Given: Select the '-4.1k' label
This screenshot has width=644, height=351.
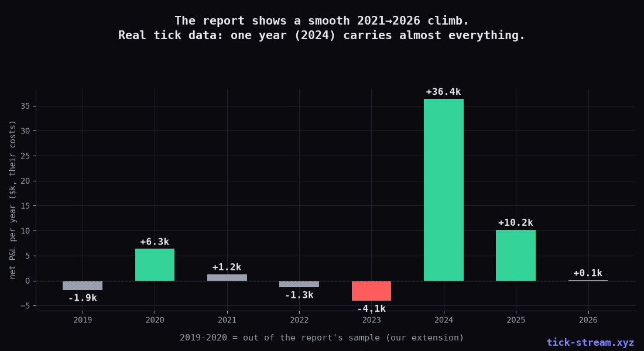Looking at the screenshot, I should [x=371, y=309].
